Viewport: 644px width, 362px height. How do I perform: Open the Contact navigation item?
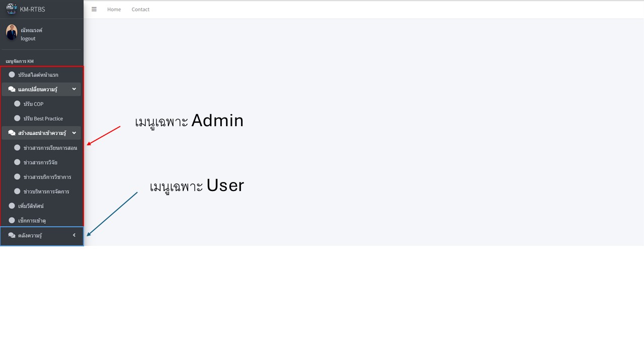click(140, 10)
